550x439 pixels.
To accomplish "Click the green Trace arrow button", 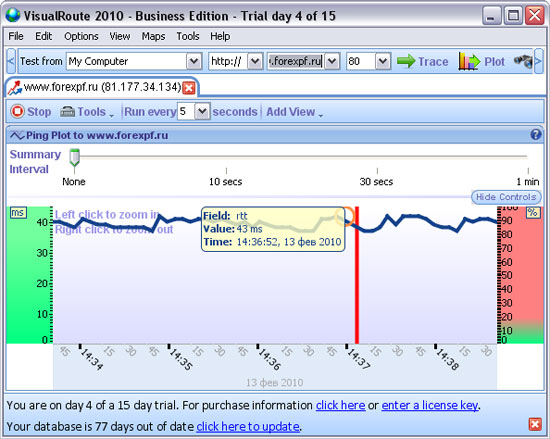I will [423, 61].
